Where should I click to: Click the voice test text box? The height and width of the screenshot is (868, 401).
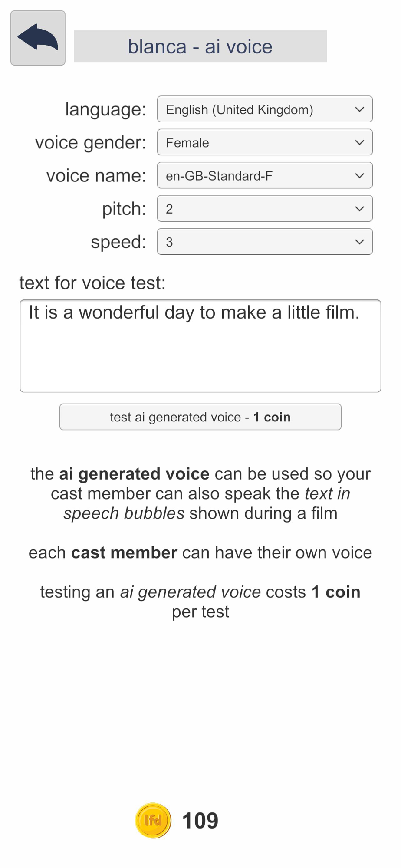tap(200, 346)
